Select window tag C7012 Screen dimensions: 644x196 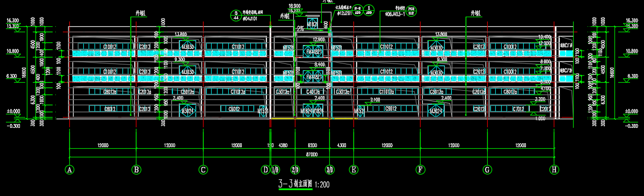pyautogui.click(x=518, y=109)
